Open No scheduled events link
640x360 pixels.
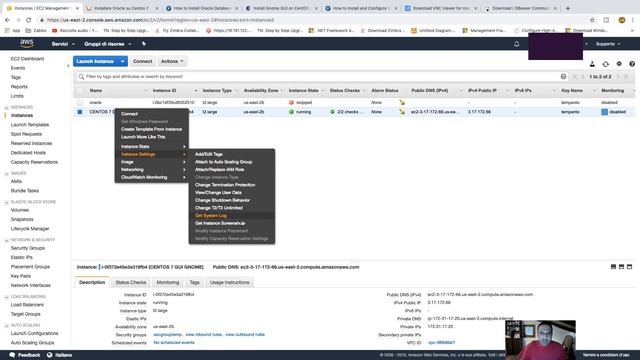coord(174,343)
